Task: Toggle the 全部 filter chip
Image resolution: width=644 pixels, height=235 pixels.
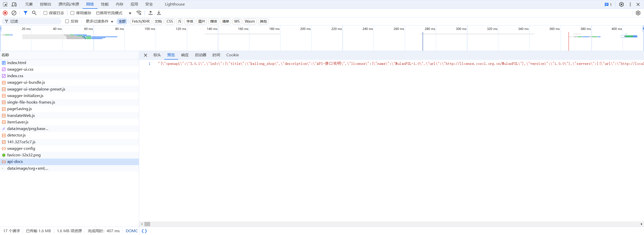Action: click(x=122, y=21)
